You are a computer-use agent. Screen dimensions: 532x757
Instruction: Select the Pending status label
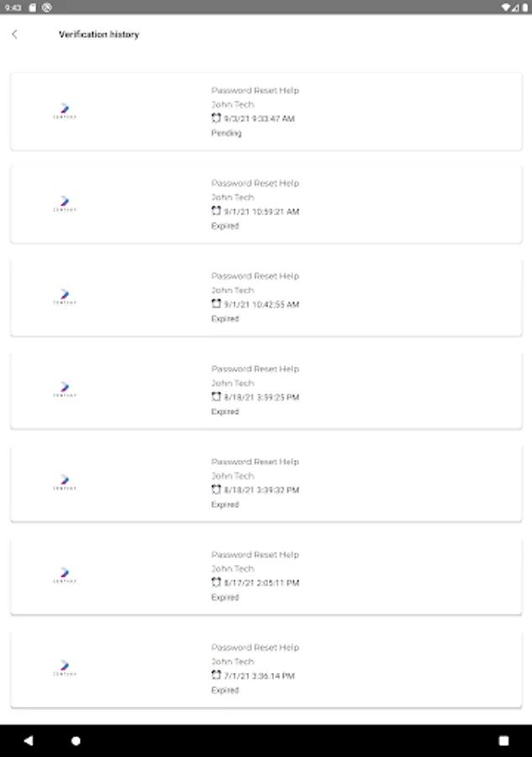coord(226,133)
